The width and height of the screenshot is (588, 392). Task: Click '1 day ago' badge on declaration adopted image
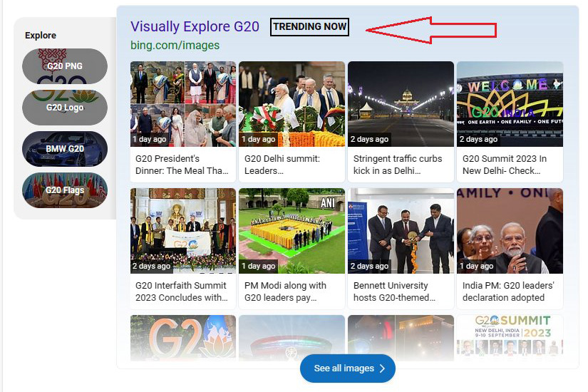[x=477, y=266]
